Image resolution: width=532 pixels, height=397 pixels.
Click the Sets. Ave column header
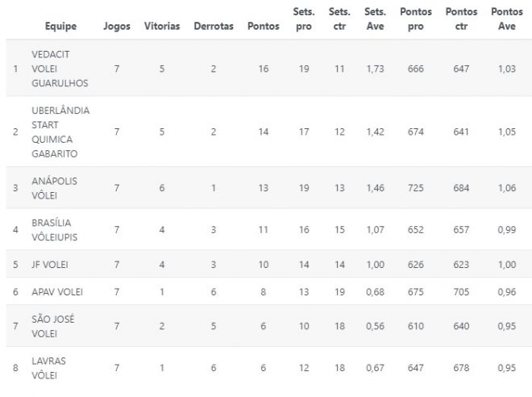375,19
